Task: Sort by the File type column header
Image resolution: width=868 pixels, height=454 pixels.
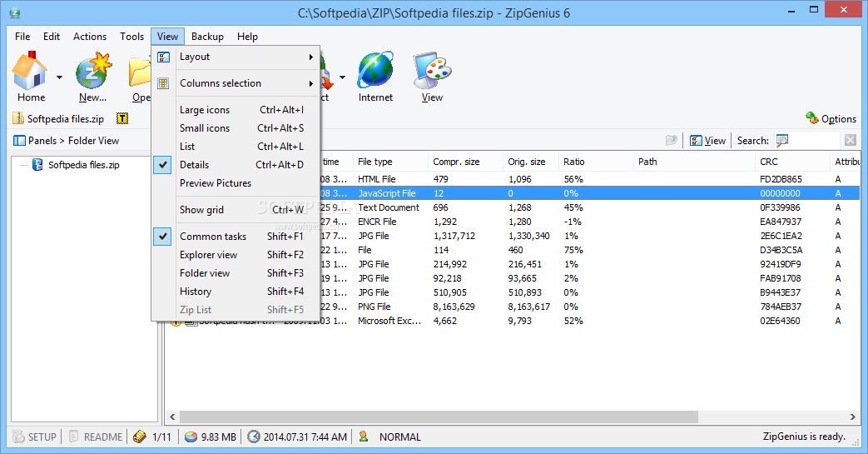Action: (390, 162)
